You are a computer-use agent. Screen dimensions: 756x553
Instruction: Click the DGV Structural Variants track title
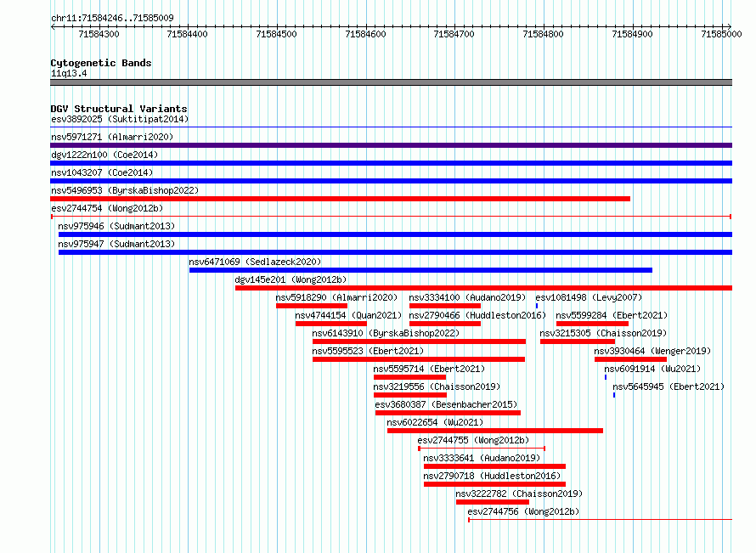[119, 109]
